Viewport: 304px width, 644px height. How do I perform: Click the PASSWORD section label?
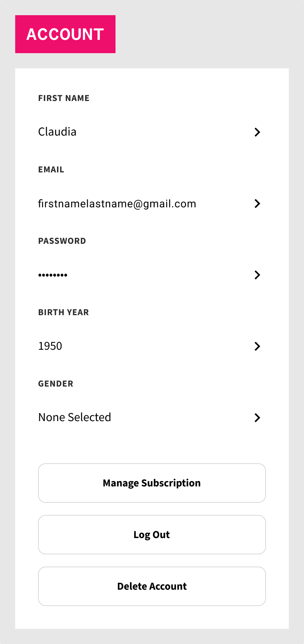(62, 241)
